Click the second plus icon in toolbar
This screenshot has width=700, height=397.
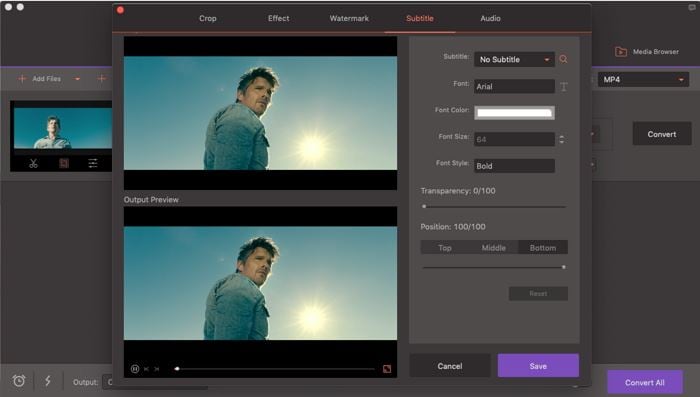point(102,79)
